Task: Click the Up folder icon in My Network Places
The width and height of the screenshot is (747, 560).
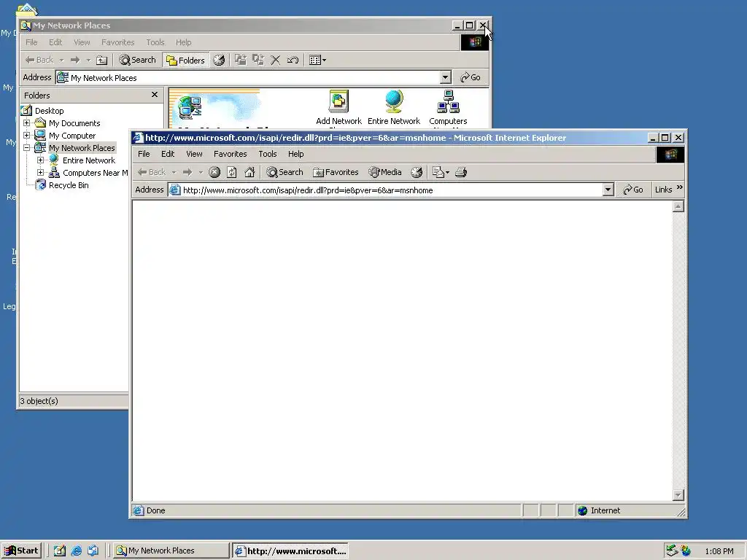Action: click(x=102, y=60)
